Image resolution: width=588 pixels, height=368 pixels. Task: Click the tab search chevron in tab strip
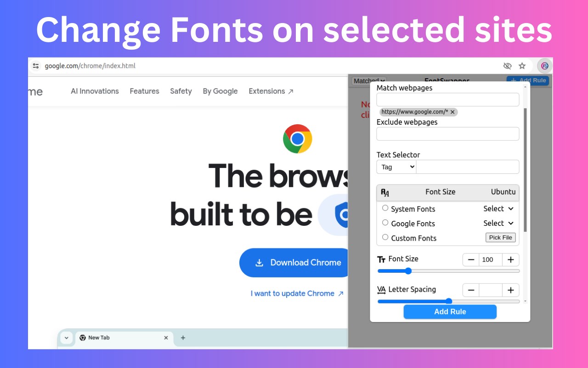pos(67,338)
